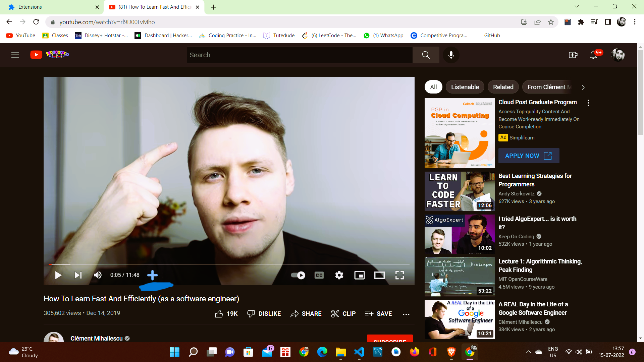
Task: Open taskbar clock and calendar
Action: 611,352
